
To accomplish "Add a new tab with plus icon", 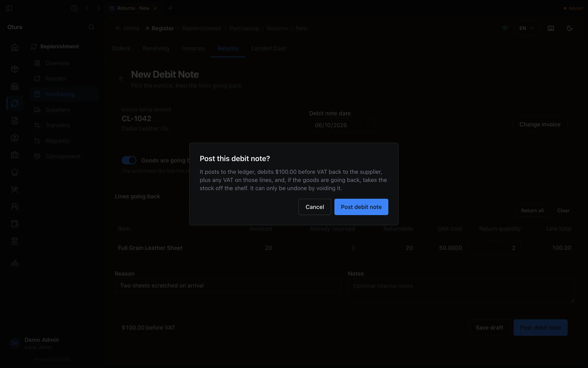I will 170,8.
